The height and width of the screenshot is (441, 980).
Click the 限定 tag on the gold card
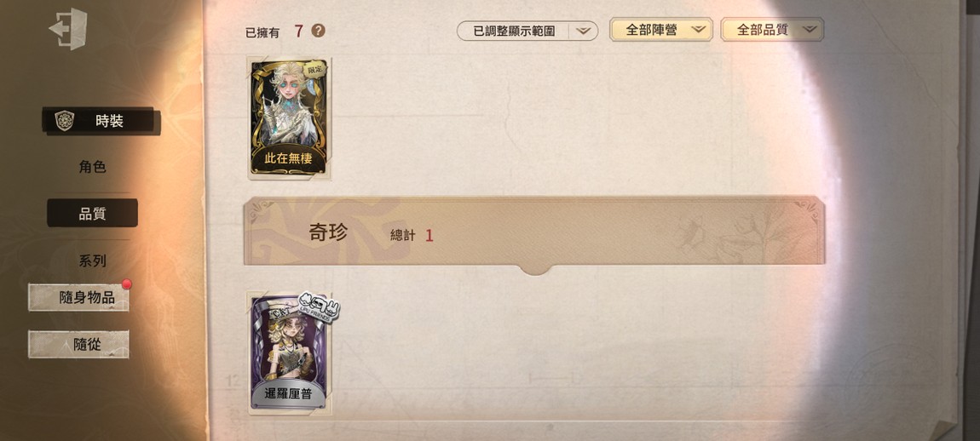(x=316, y=69)
